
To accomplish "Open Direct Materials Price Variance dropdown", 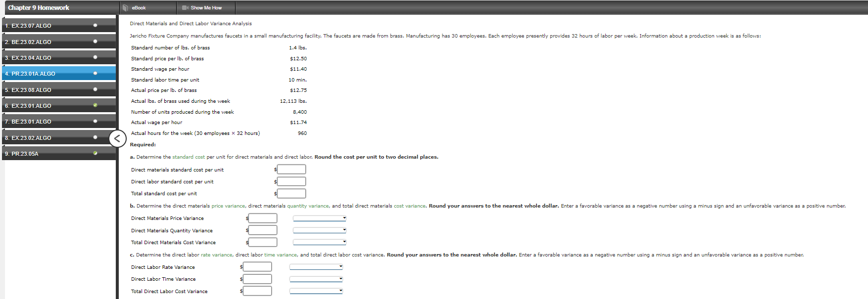I will pos(320,218).
